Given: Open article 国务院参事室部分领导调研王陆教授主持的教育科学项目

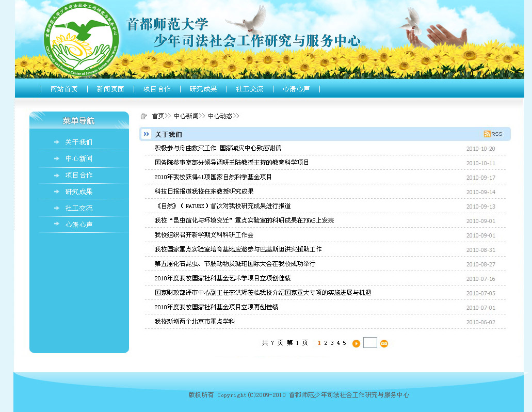Looking at the screenshot, I should (232, 163).
